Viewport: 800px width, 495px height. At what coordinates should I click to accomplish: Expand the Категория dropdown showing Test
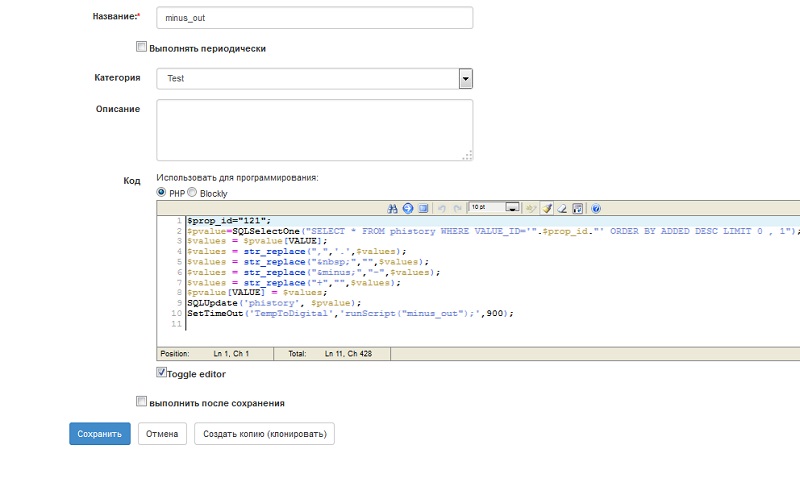tap(465, 78)
